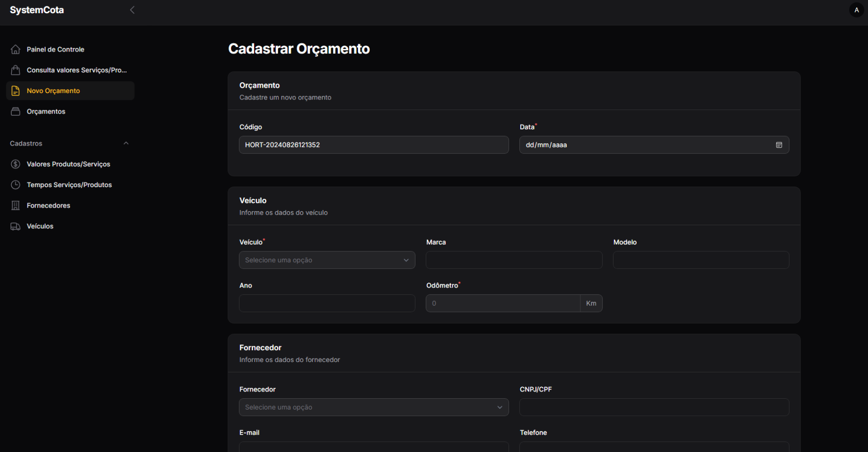Image resolution: width=868 pixels, height=452 pixels.
Task: Click the Data input field
Action: [654, 145]
